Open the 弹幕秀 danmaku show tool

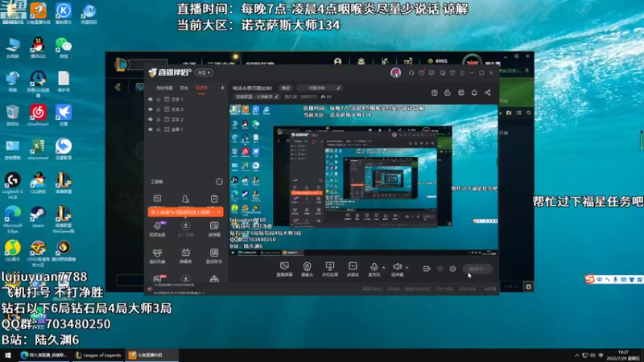[186, 256]
